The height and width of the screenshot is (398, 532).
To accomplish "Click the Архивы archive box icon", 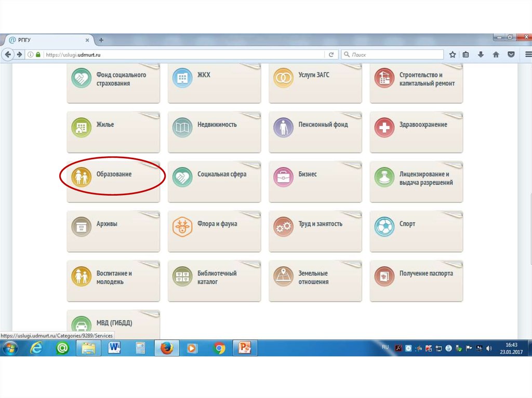I will (82, 226).
